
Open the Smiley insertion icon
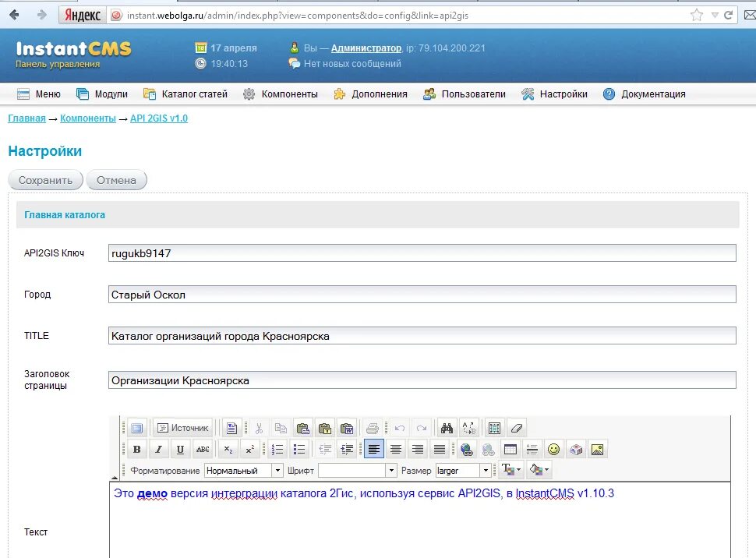point(553,450)
